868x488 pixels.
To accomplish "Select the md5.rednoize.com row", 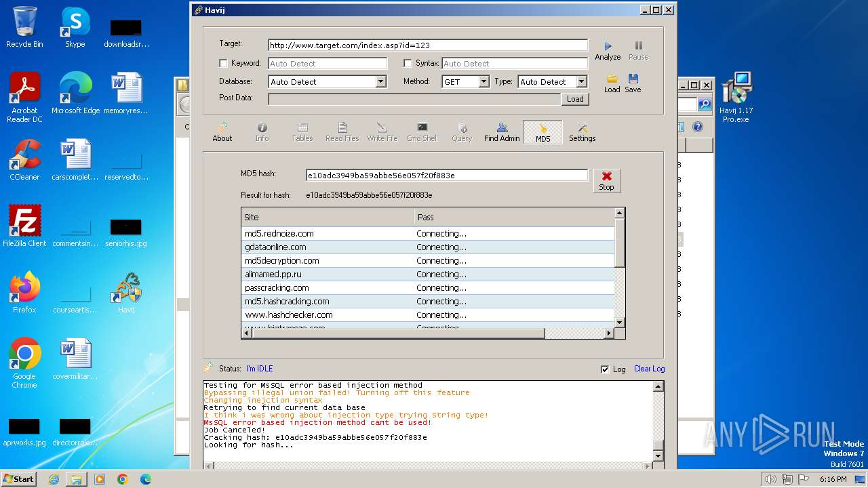I will tap(428, 233).
